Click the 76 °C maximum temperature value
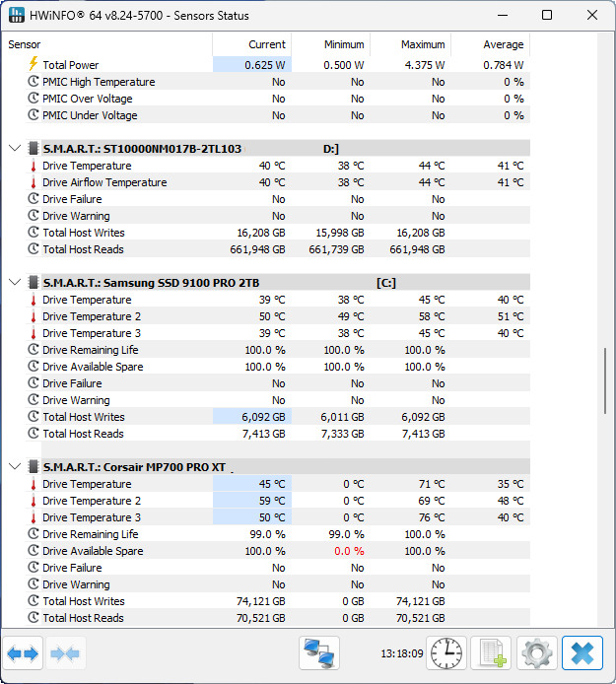 pos(432,517)
